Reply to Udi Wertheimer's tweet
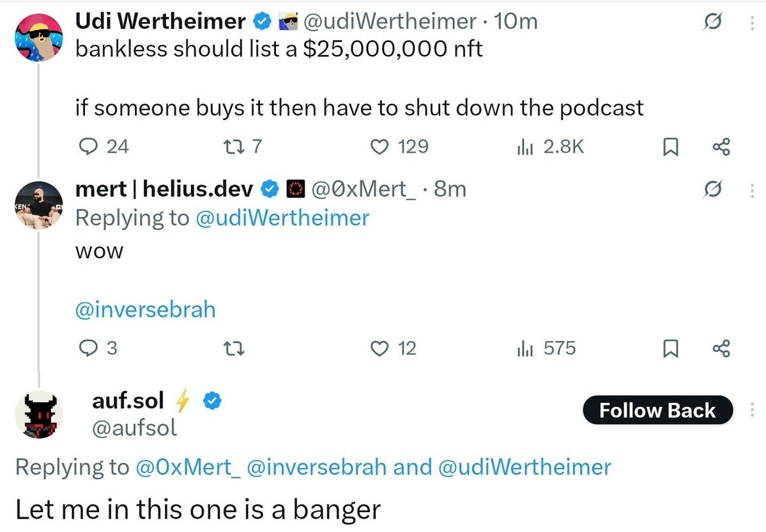 click(x=86, y=148)
